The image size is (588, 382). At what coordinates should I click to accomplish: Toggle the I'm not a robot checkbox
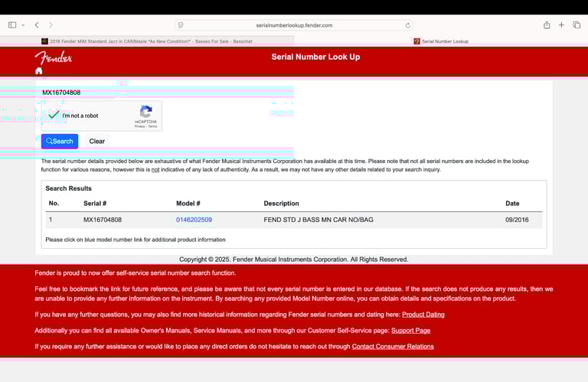click(54, 115)
